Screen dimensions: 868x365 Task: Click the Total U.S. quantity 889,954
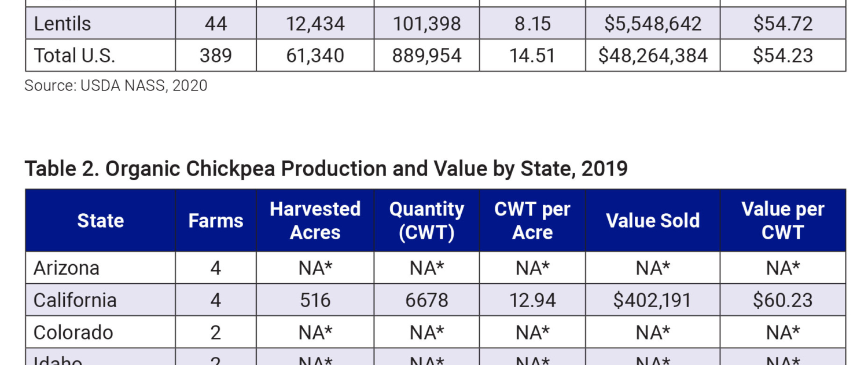click(x=426, y=56)
